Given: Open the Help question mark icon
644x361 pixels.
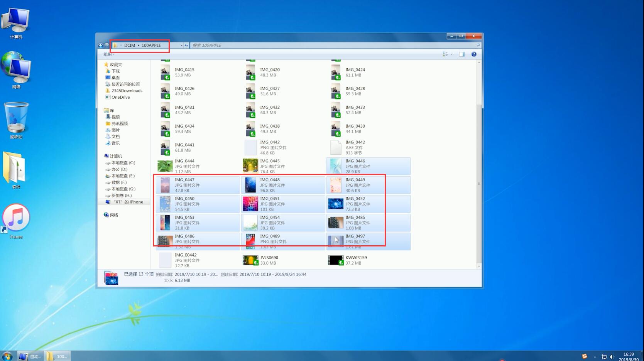Looking at the screenshot, I should pyautogui.click(x=474, y=54).
